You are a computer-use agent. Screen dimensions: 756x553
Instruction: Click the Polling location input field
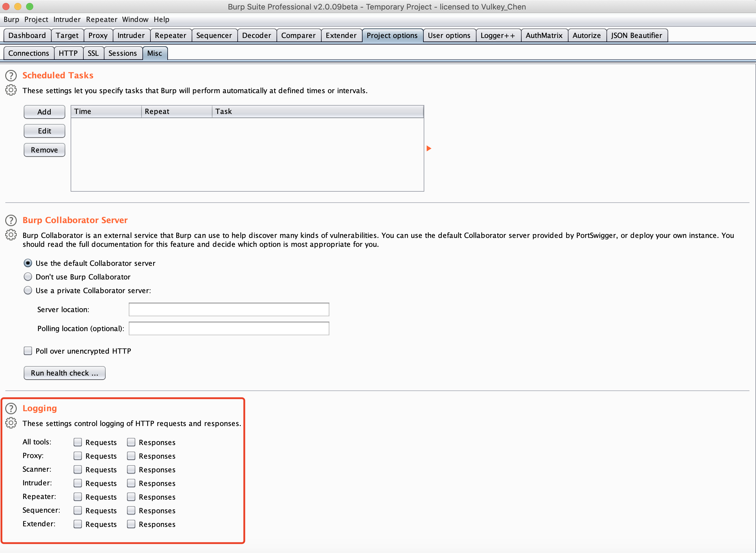click(229, 328)
